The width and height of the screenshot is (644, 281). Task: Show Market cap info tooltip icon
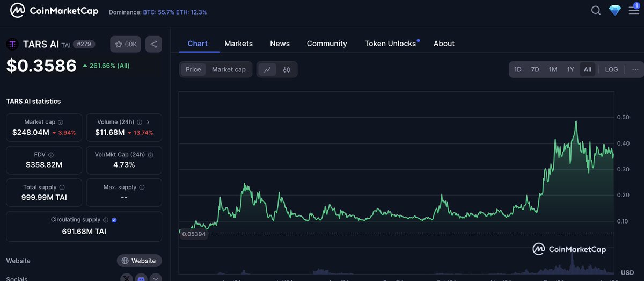click(x=60, y=123)
